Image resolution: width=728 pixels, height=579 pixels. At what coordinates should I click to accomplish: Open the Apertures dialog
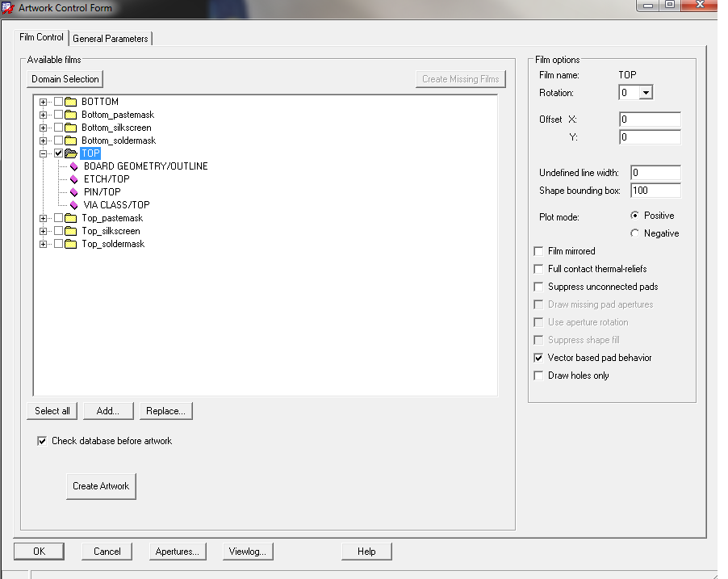tap(178, 552)
